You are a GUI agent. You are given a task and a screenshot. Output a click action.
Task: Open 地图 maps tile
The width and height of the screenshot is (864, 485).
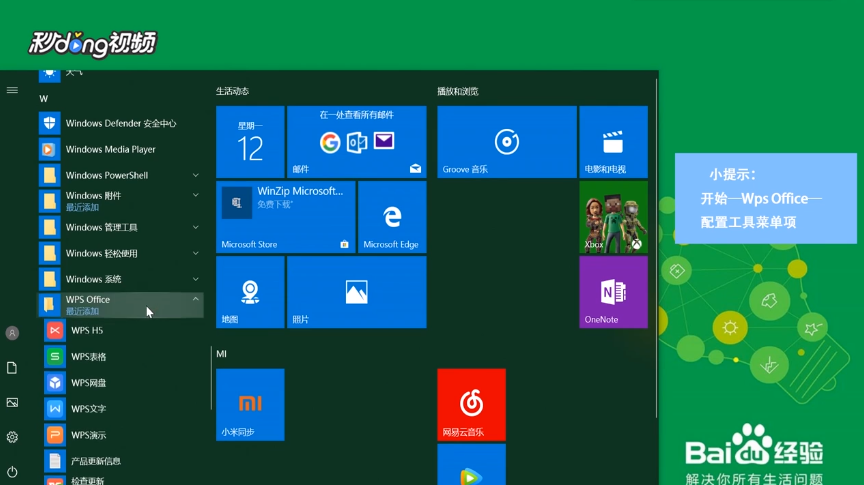click(250, 292)
